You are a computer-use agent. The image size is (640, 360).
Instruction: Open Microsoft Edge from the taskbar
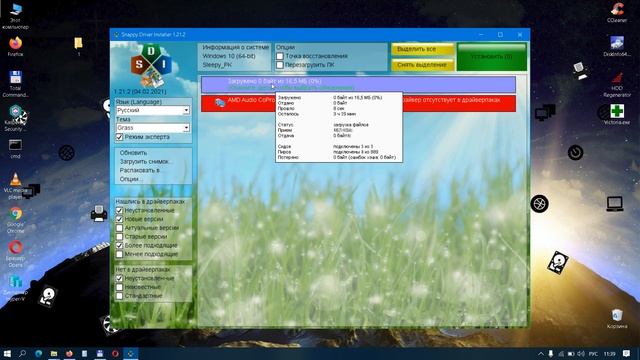[38, 353]
